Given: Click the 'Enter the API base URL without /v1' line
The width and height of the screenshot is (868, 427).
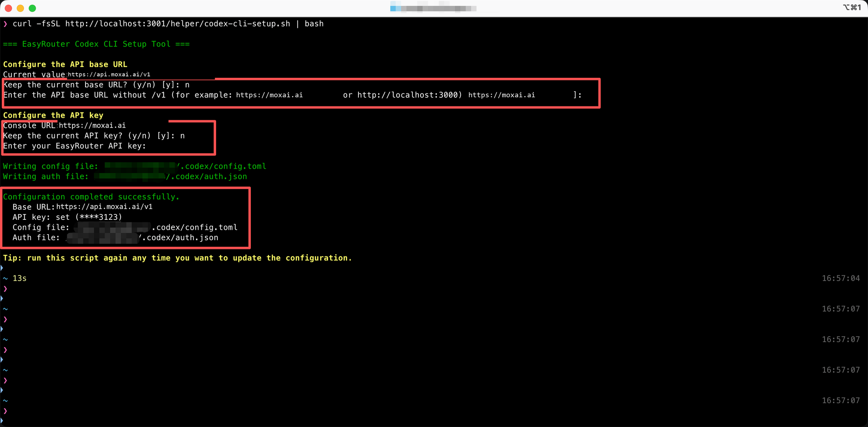Looking at the screenshot, I should point(293,95).
